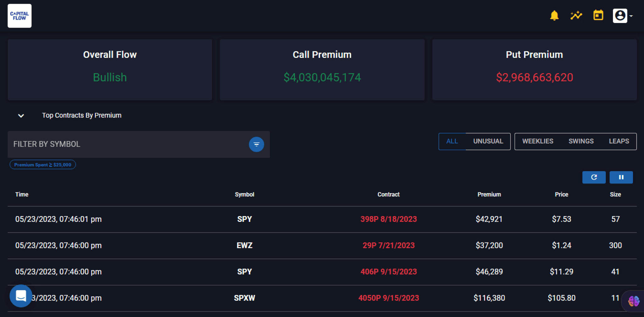Open the notifications bell
This screenshot has height=317, width=644.
(x=554, y=15)
